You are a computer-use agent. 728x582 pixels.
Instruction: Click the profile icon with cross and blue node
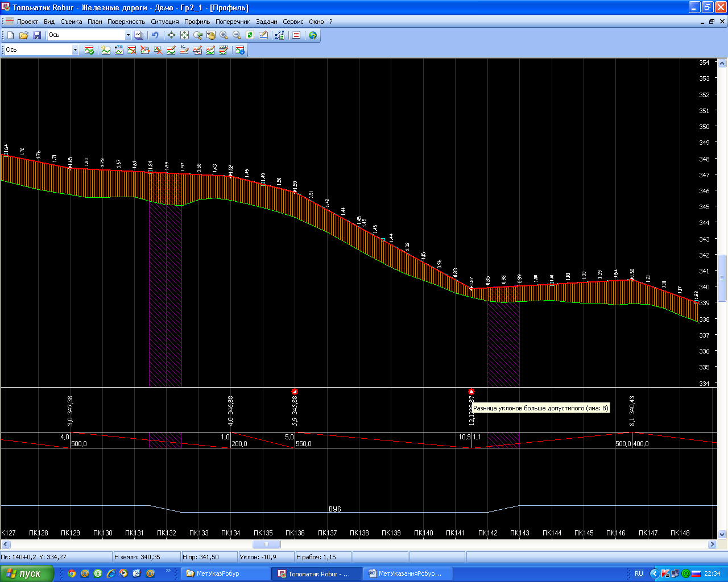click(145, 50)
